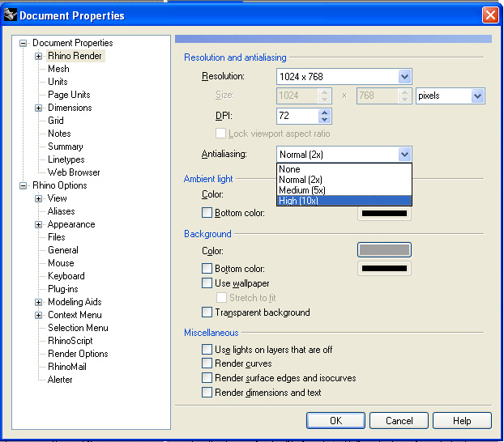Select Keyboard under Rhino Options
This screenshot has height=442, width=504.
(x=66, y=276)
